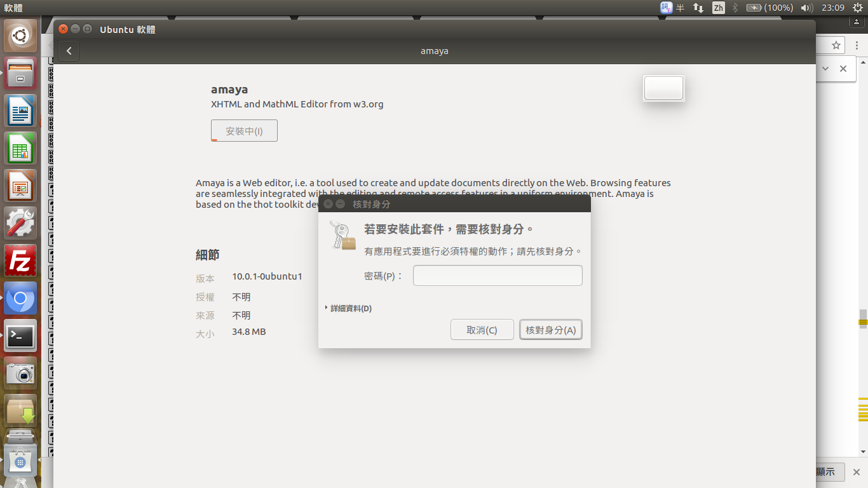Open Chromium three-dot menu behind window

(857, 45)
